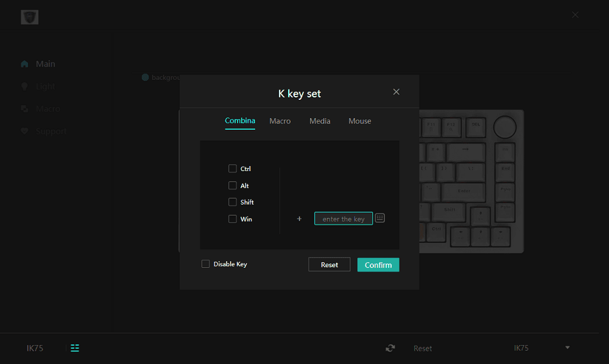Check the Alt modifier checkbox
This screenshot has width=609, height=364.
click(x=233, y=186)
